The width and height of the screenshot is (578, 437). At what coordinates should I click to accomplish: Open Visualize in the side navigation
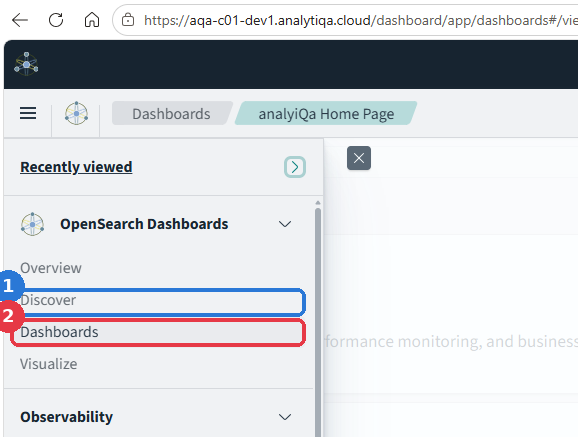49,364
